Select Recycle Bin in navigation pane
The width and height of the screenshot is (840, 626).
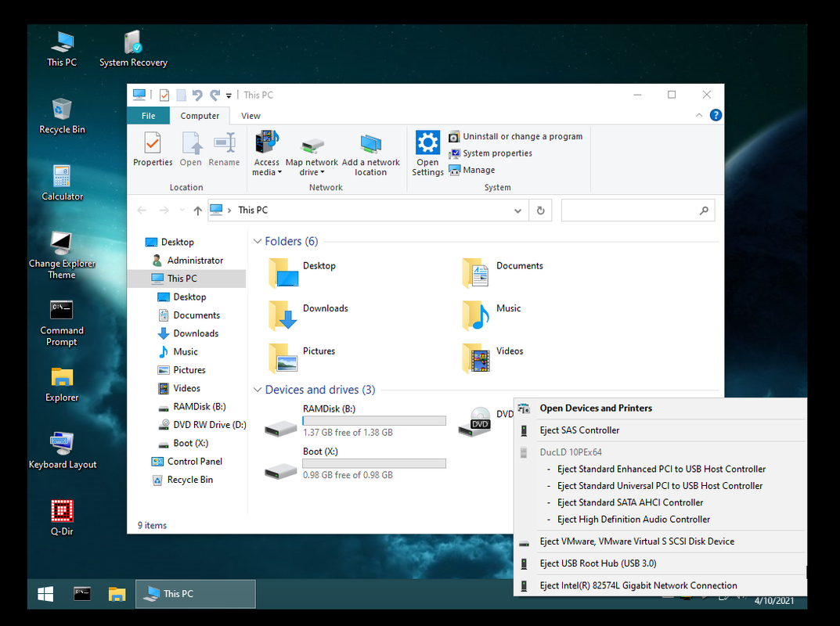[x=182, y=480]
